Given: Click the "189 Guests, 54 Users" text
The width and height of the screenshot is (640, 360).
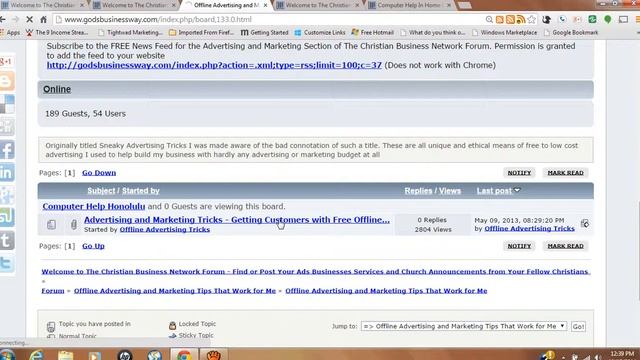Looking at the screenshot, I should 85,113.
